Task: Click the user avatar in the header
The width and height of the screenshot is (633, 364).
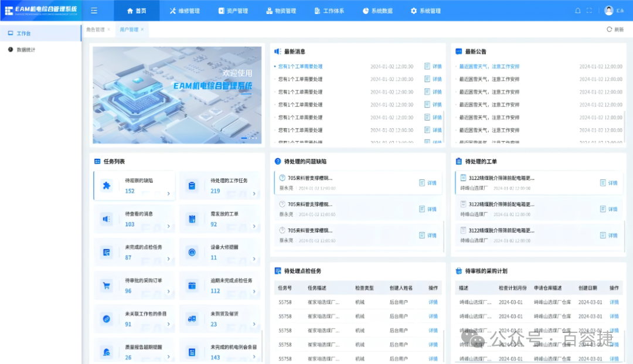Action: 609,11
